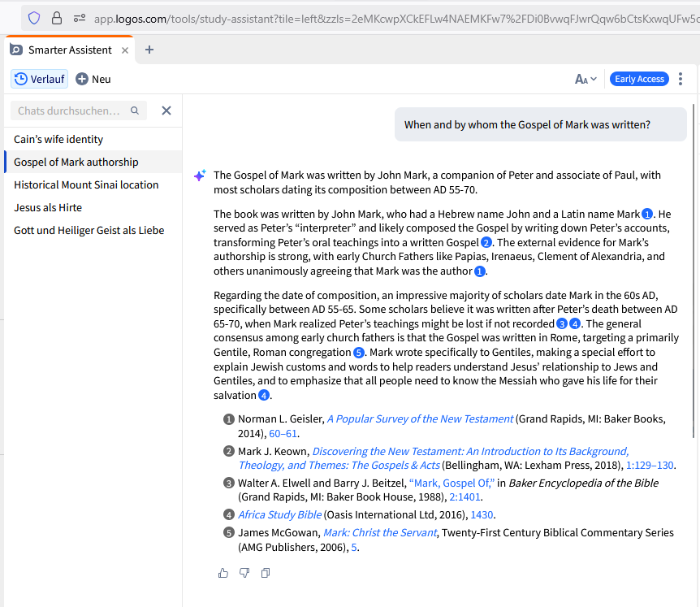The height and width of the screenshot is (607, 700).
Task: Open the Jesus als Hirte chat
Action: tap(93, 208)
